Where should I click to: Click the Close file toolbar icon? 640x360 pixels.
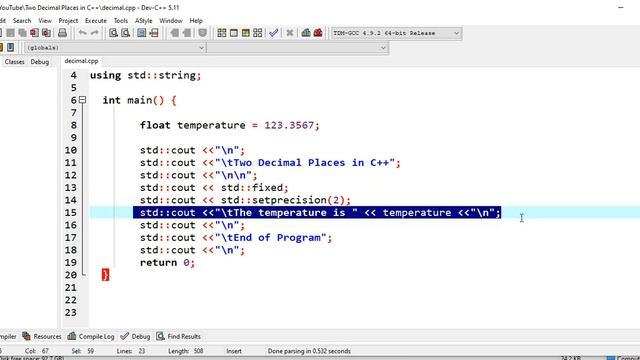(x=34, y=33)
